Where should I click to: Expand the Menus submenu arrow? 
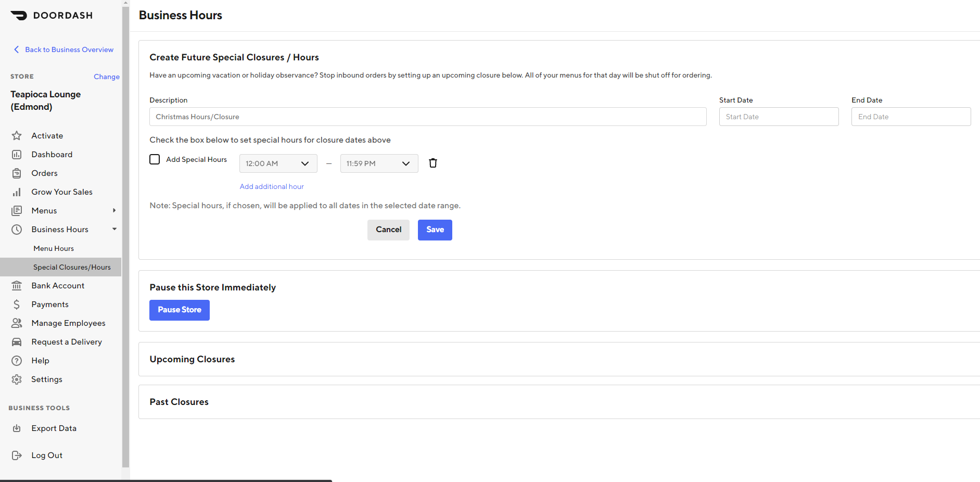tap(114, 210)
